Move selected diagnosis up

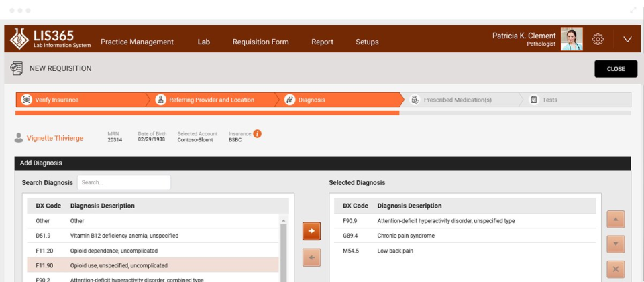point(616,219)
